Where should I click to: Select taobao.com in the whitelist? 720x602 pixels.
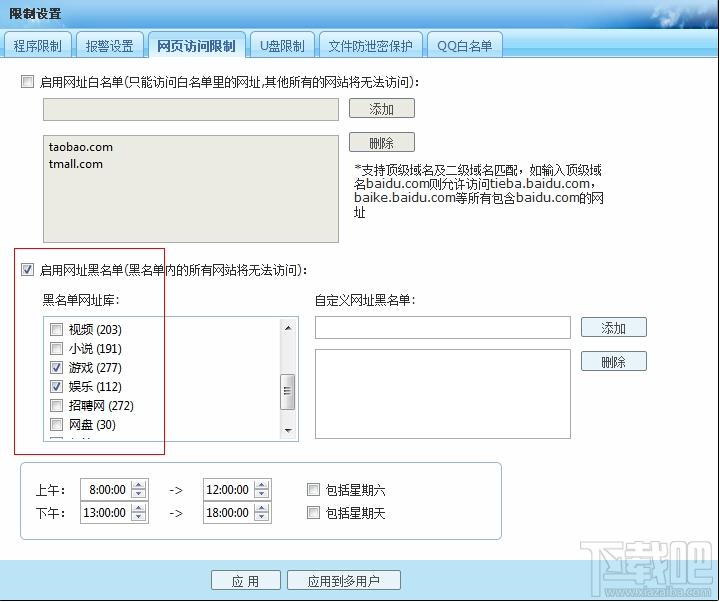point(81,147)
